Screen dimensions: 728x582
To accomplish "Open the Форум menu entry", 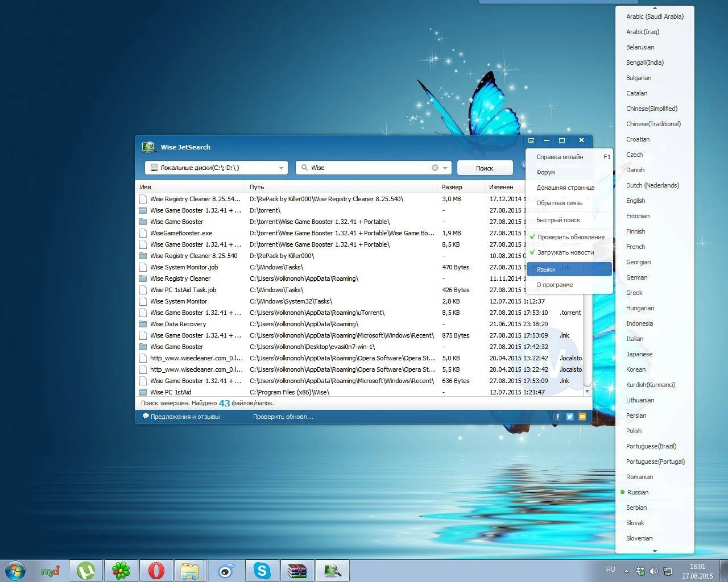I will tap(569, 172).
